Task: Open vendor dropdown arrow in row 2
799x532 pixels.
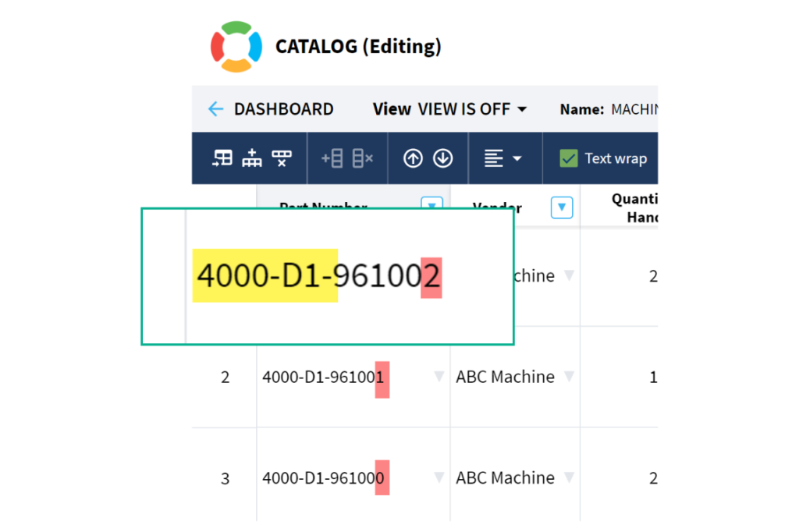Action: click(569, 377)
